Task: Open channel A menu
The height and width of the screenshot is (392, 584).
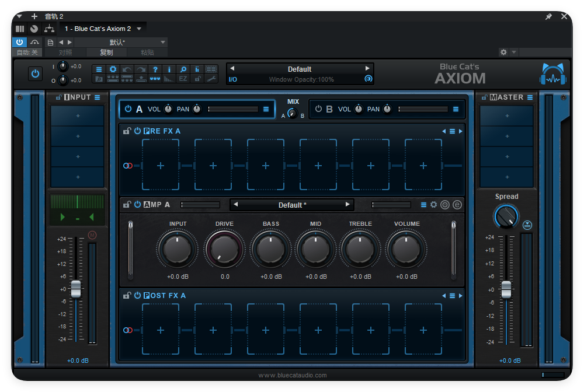Action: click(266, 109)
